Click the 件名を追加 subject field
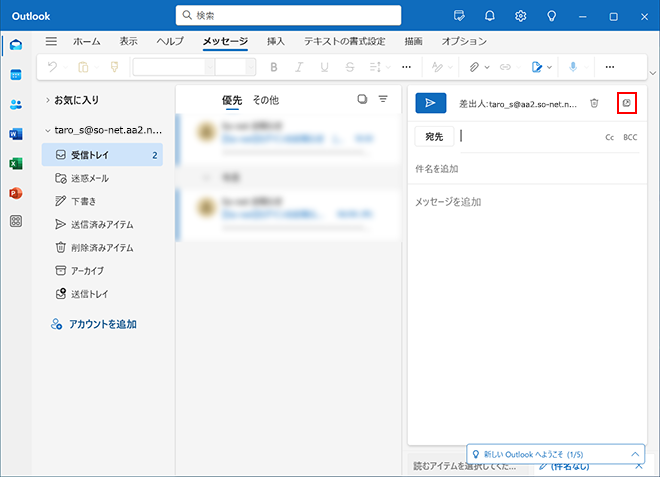660x477 pixels. [x=520, y=169]
